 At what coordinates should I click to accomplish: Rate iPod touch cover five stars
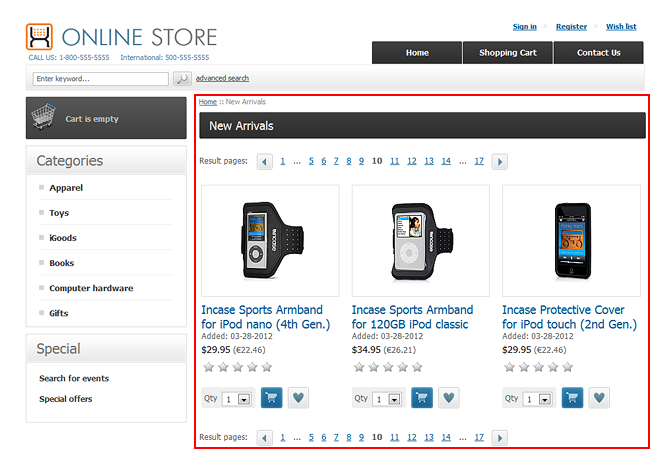click(568, 367)
